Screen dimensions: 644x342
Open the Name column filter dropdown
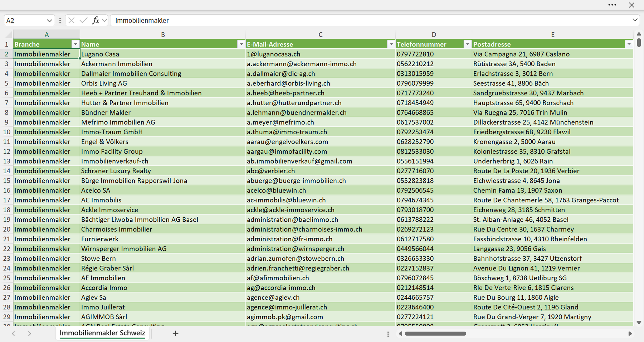(x=241, y=44)
